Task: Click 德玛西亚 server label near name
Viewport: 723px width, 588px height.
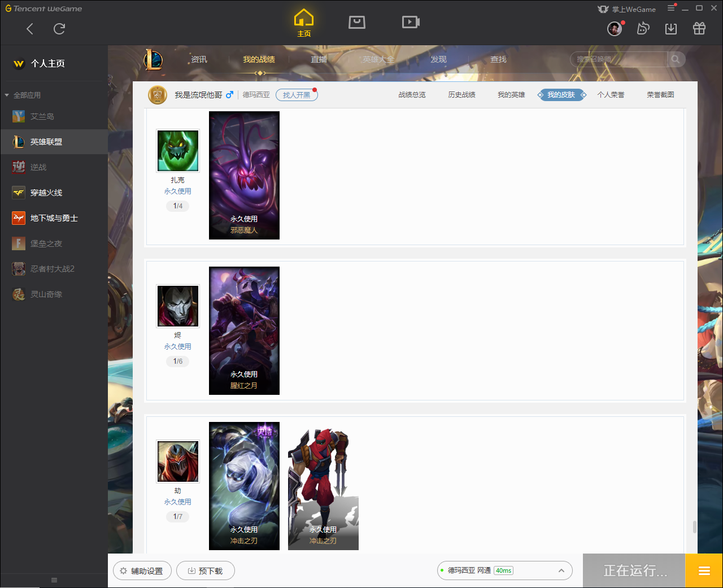Action: click(256, 95)
